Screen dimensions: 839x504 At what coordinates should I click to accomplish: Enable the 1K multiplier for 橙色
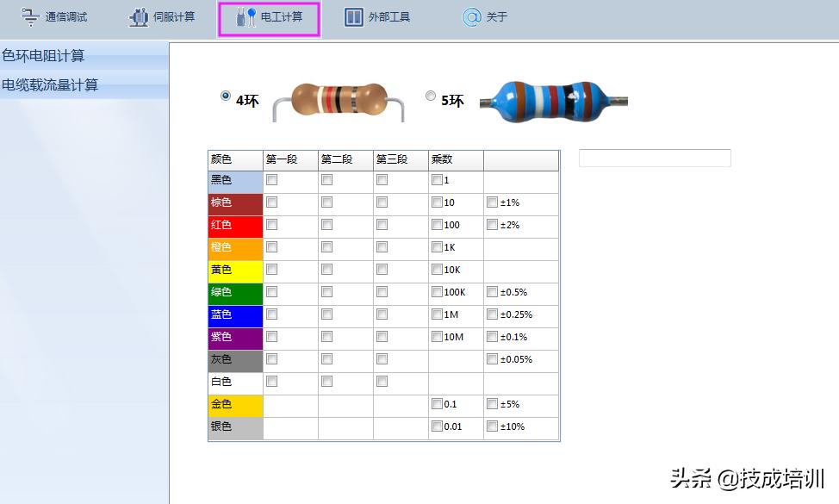click(437, 247)
